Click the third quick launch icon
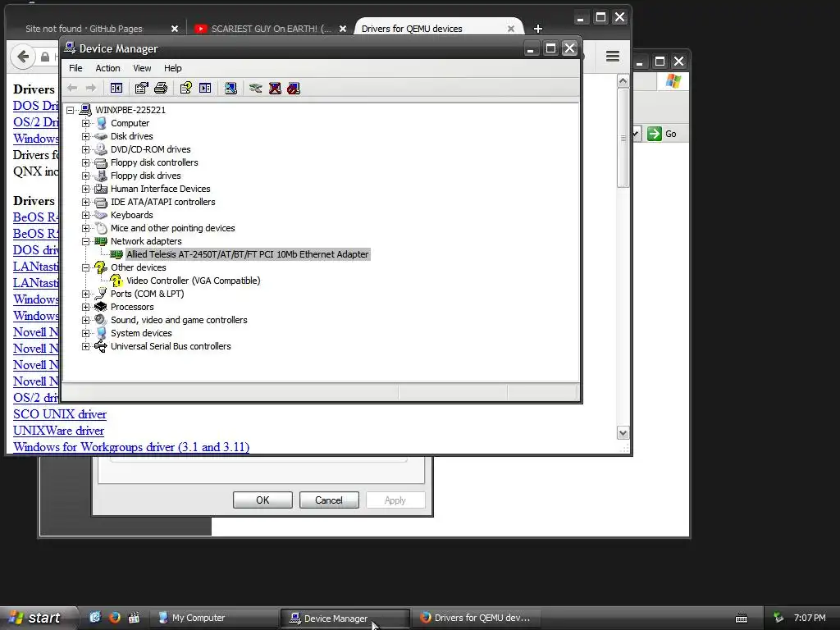The image size is (840, 630). [134, 617]
